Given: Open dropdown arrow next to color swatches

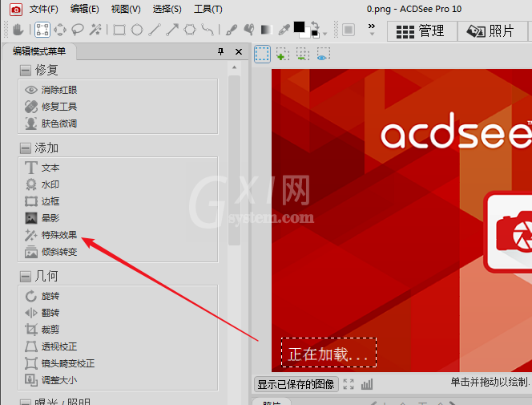Looking at the screenshot, I should tap(324, 34).
